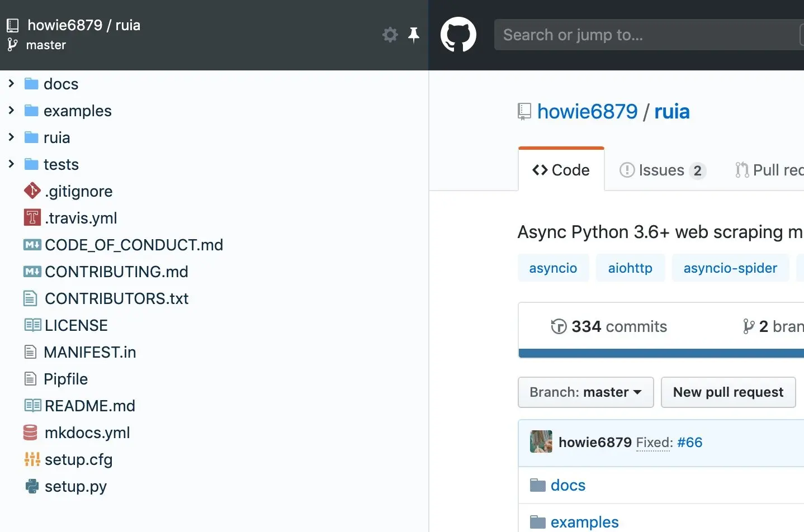
Task: Expand the examples folder chevron
Action: [11, 111]
